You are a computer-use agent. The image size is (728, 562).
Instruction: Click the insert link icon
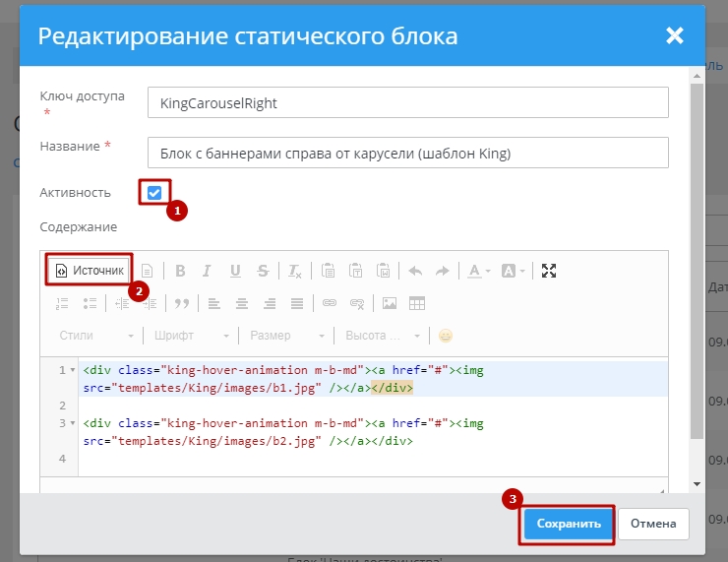point(331,303)
